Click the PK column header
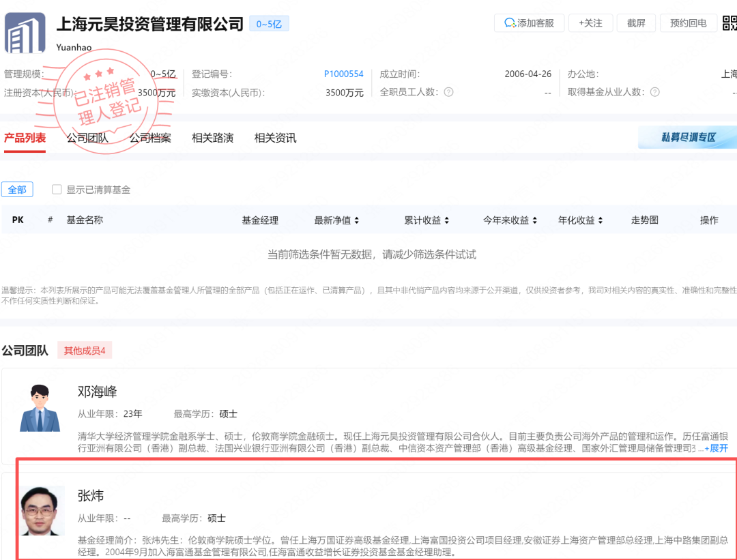Screen dimensions: 737x560 click(x=18, y=220)
